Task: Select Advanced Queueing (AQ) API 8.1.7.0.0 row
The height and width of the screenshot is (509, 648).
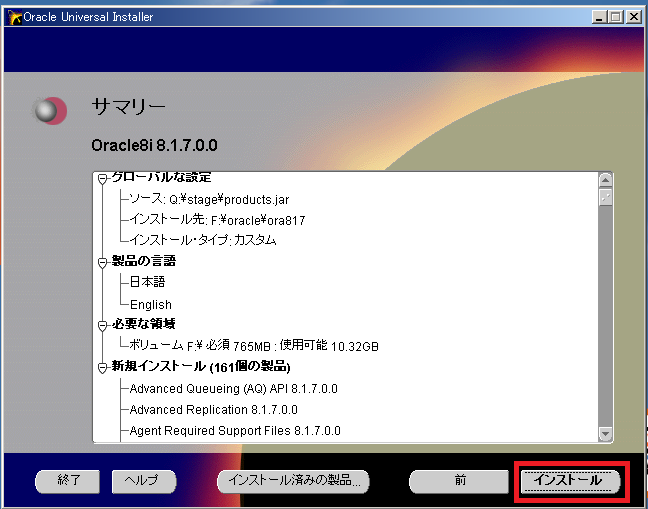Action: tap(233, 389)
